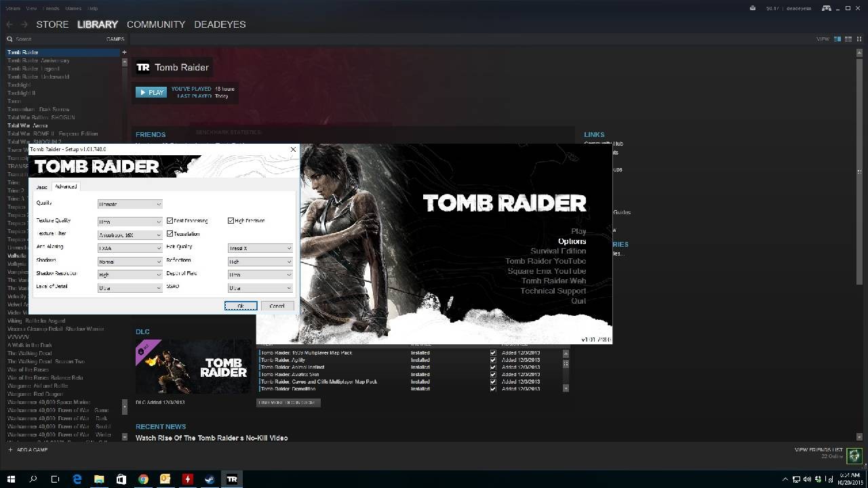Expand the Hair Quality combo box
The image size is (868, 488).
(260, 248)
